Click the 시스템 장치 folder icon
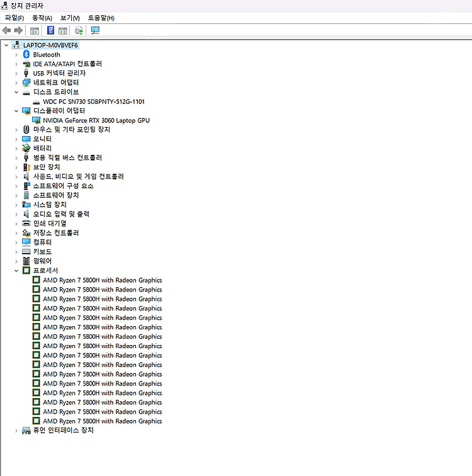 26,205
